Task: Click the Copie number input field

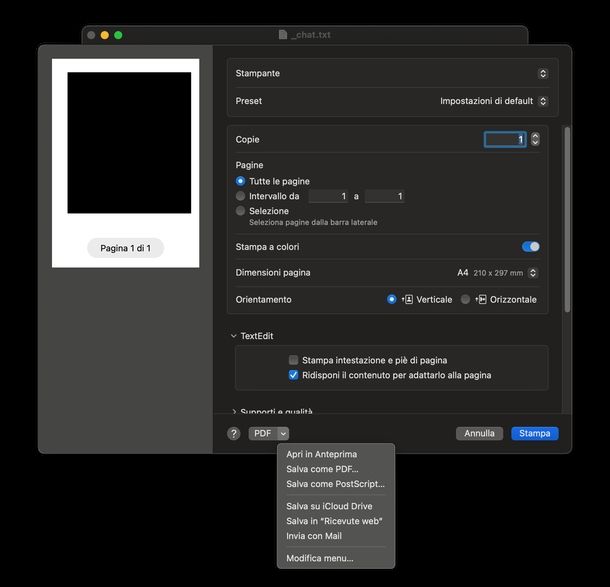Action: (x=505, y=139)
